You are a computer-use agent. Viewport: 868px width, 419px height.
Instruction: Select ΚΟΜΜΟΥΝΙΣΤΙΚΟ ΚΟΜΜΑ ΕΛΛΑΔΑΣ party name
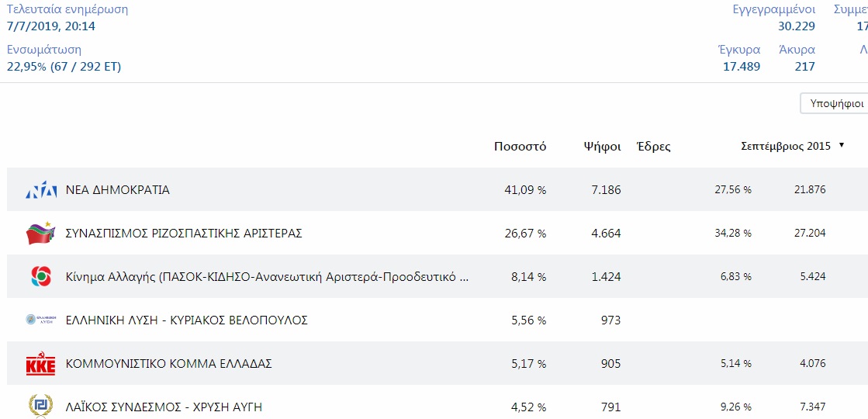pyautogui.click(x=169, y=364)
